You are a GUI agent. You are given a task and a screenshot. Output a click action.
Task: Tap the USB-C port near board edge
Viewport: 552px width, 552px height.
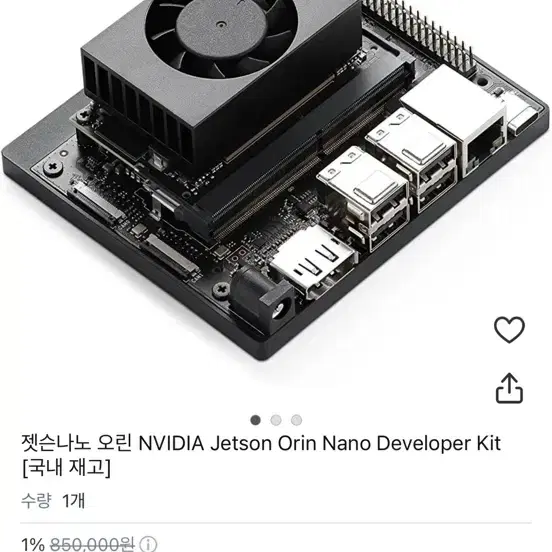(x=523, y=119)
